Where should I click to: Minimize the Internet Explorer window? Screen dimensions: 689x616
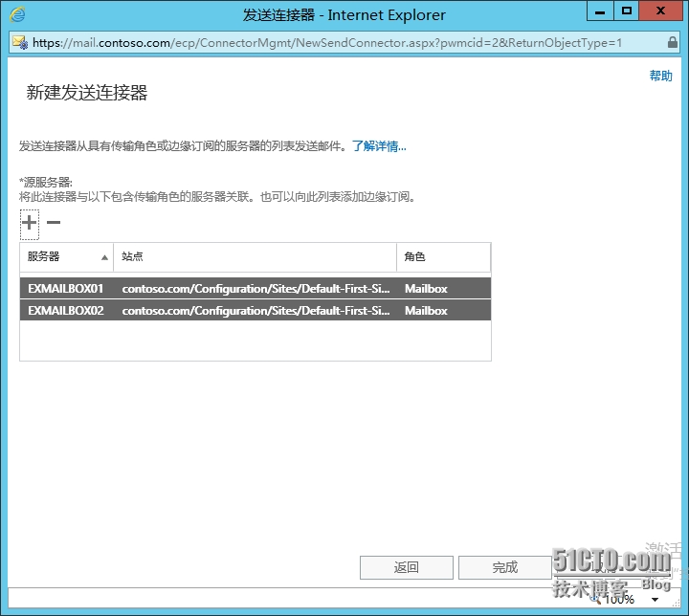pyautogui.click(x=599, y=12)
